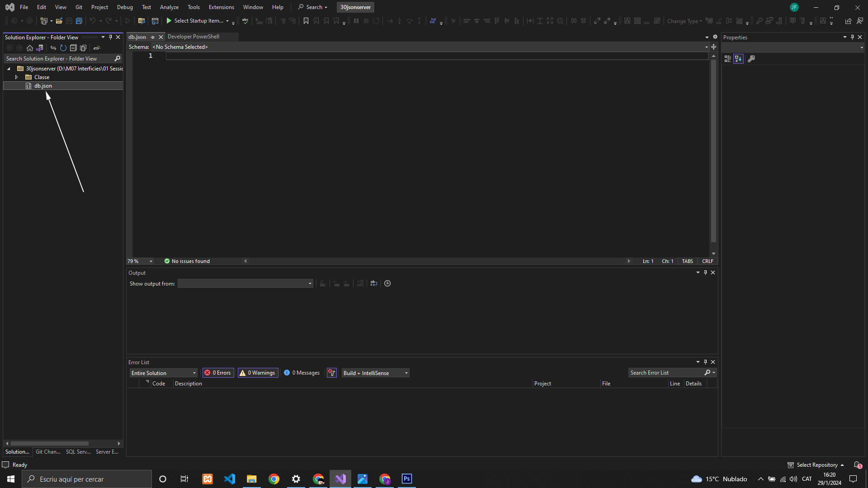This screenshot has height=488, width=868.
Task: Click Select Repository in status bar
Action: (x=816, y=465)
